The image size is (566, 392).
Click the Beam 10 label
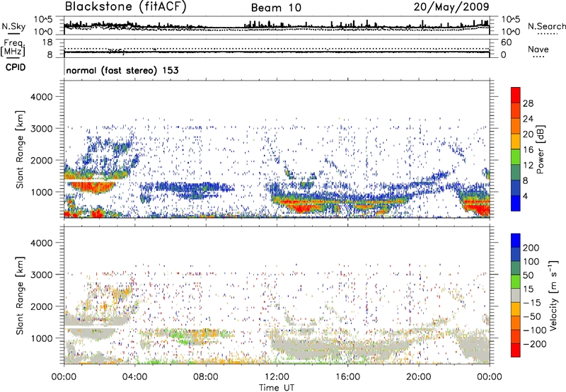pos(276,8)
